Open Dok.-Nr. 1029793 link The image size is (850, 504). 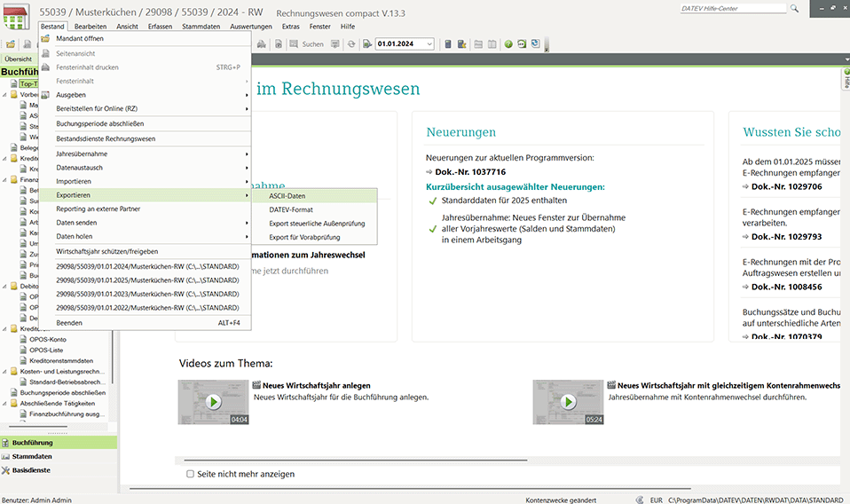[786, 237]
